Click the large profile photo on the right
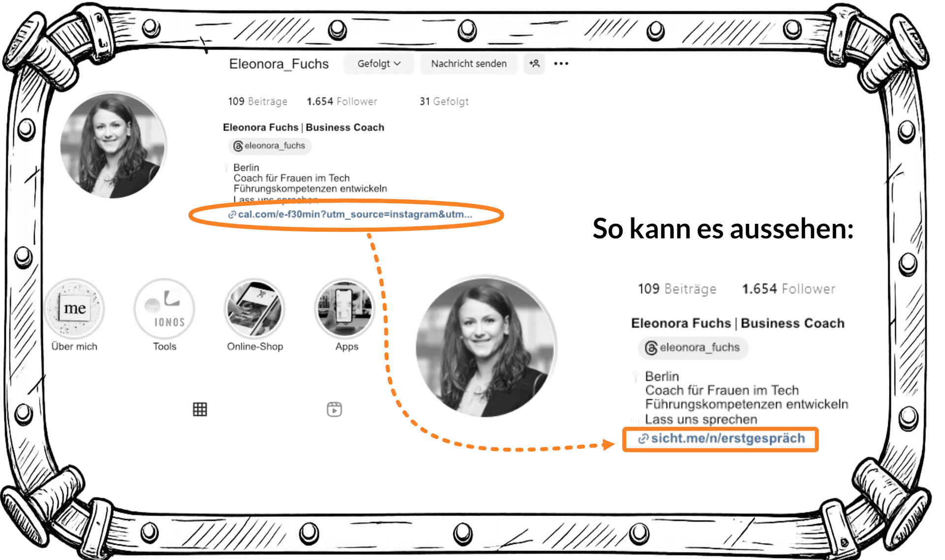This screenshot has width=945, height=560. (x=486, y=347)
